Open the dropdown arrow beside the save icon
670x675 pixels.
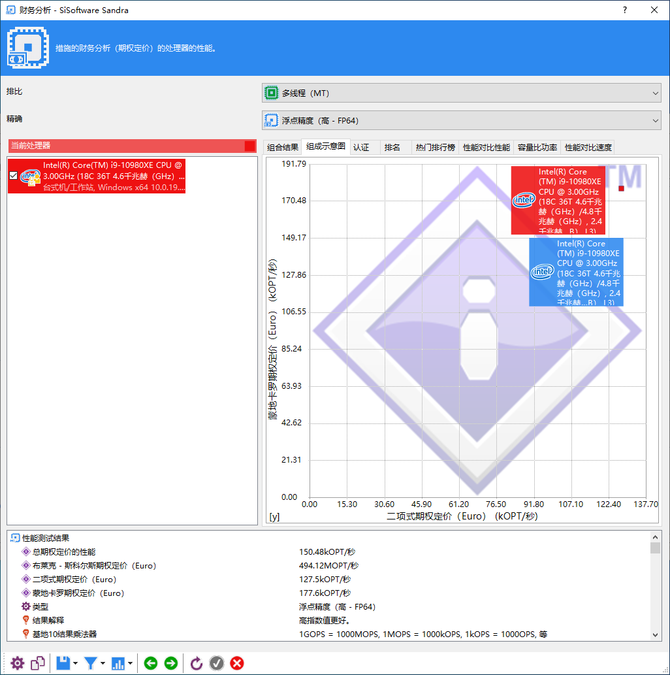tap(75, 663)
